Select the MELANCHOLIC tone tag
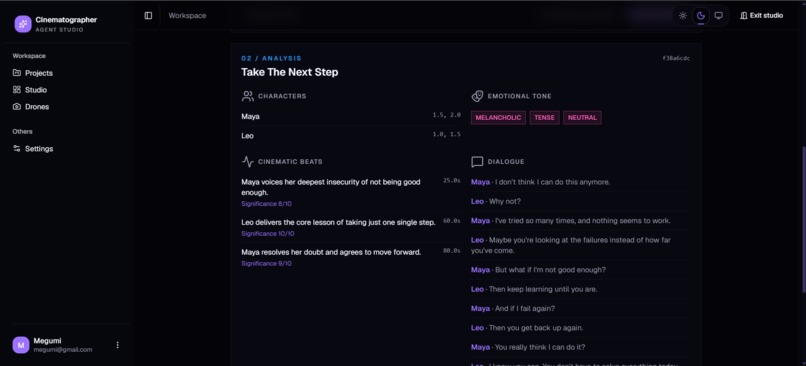This screenshot has height=366, width=806. point(498,118)
